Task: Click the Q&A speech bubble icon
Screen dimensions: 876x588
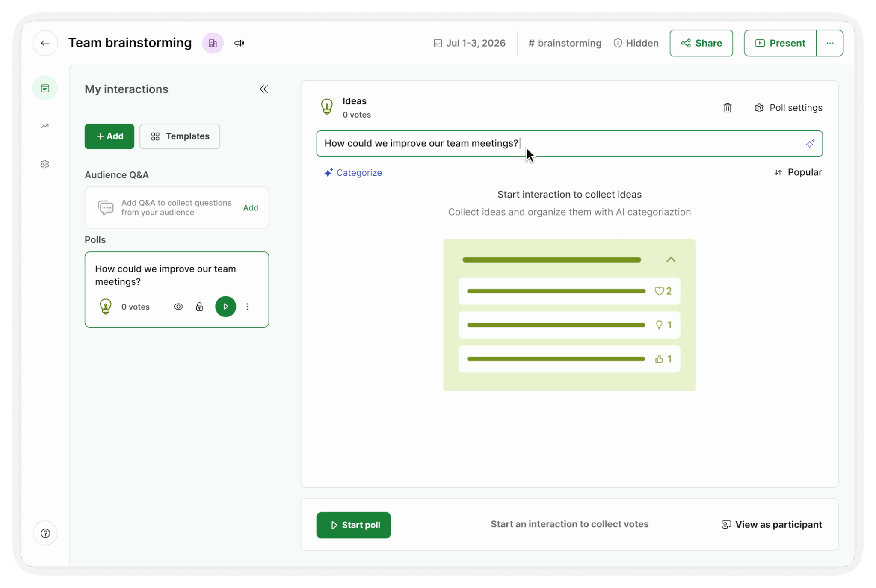Action: [x=106, y=208]
